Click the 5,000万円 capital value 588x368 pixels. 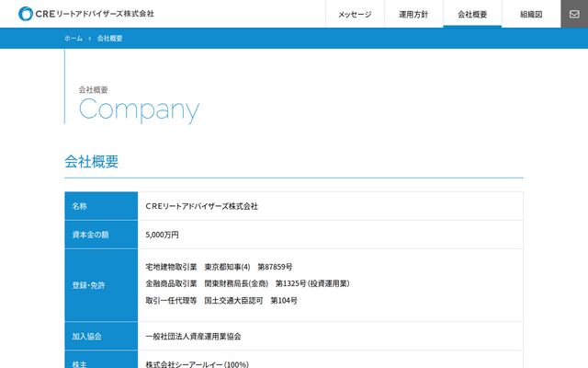click(162, 235)
